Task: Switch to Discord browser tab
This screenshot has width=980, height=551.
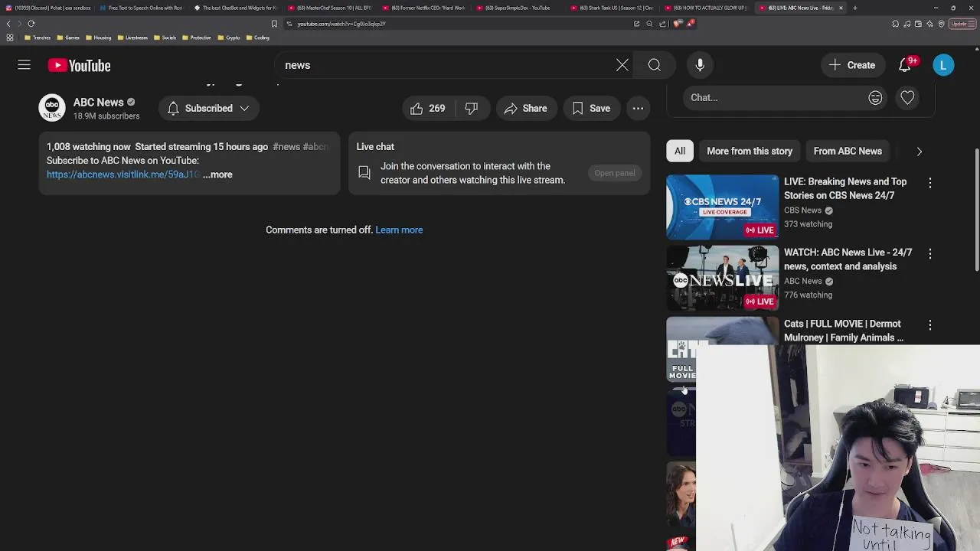Action: (x=47, y=8)
